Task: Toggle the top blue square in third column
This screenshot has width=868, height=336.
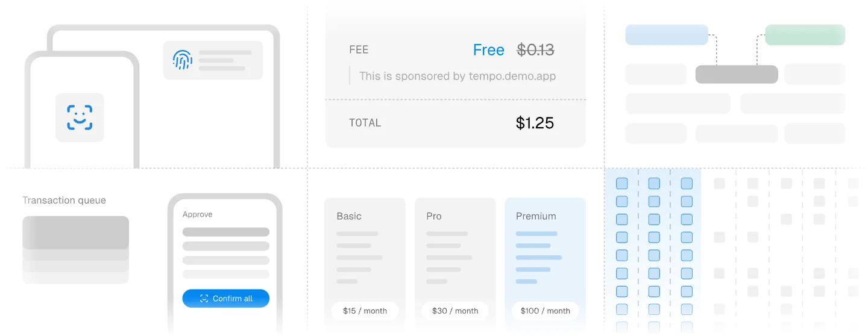Action: (x=687, y=183)
